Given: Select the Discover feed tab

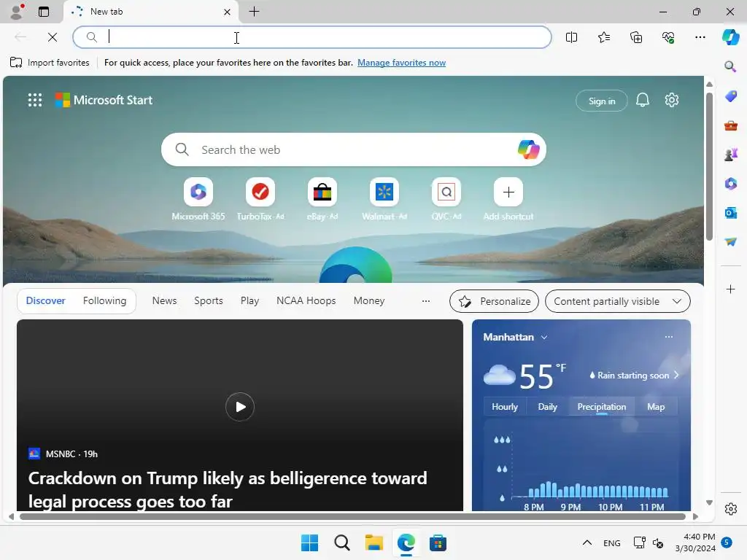Looking at the screenshot, I should click(x=46, y=300).
